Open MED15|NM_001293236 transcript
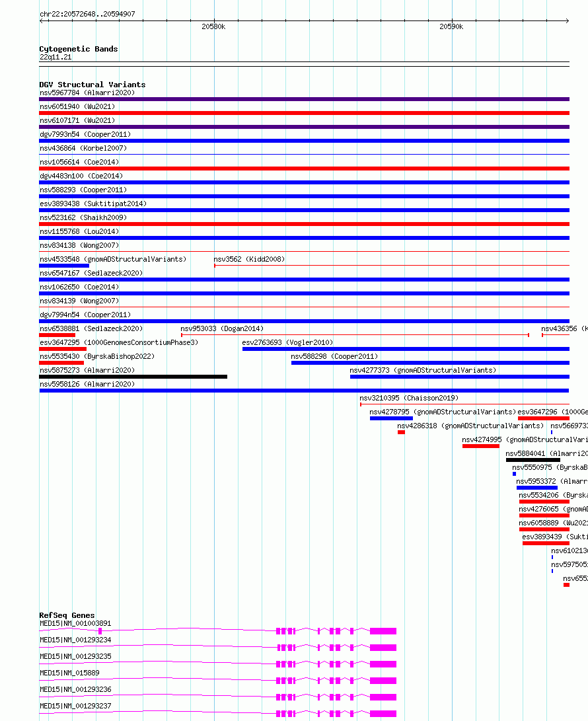 tap(75, 690)
